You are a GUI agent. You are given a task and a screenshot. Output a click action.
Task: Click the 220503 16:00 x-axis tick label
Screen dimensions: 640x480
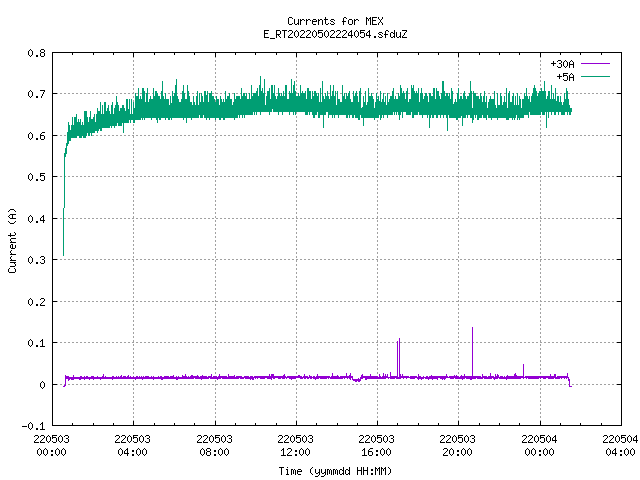pos(376,445)
